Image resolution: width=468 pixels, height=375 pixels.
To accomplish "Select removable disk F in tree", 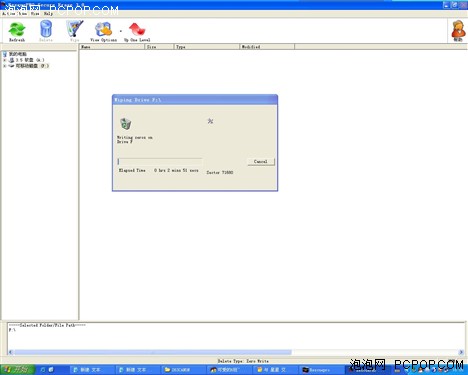I will 32,66.
